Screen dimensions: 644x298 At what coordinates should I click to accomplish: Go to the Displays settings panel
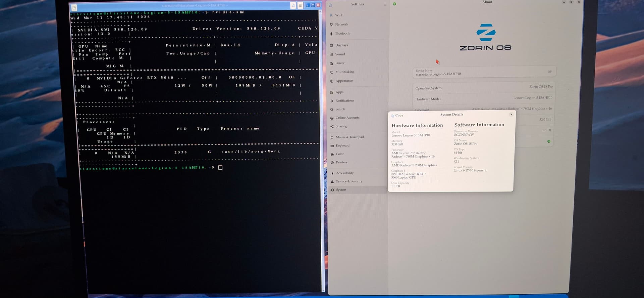tap(357, 45)
